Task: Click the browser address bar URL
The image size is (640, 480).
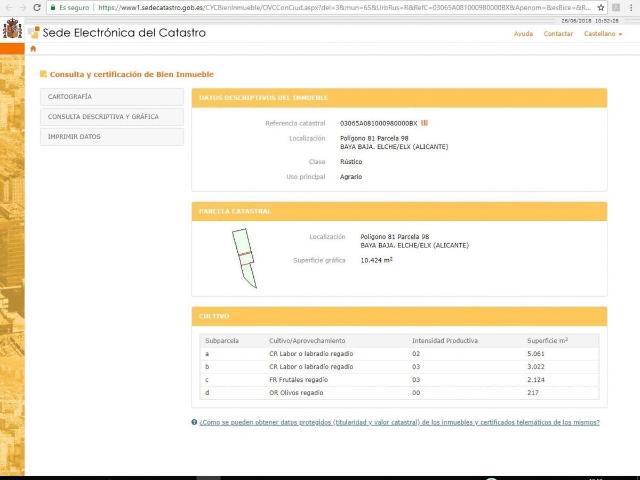Action: pos(344,7)
